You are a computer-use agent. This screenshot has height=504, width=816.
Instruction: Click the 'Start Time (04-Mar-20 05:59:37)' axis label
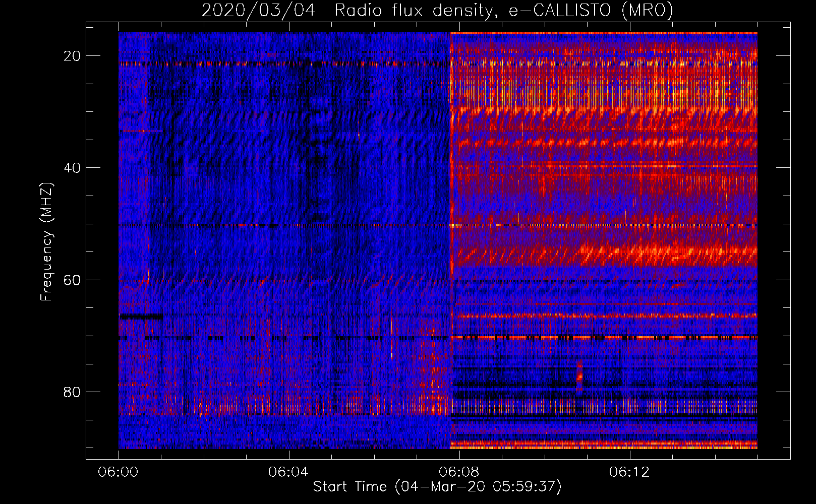click(x=437, y=486)
